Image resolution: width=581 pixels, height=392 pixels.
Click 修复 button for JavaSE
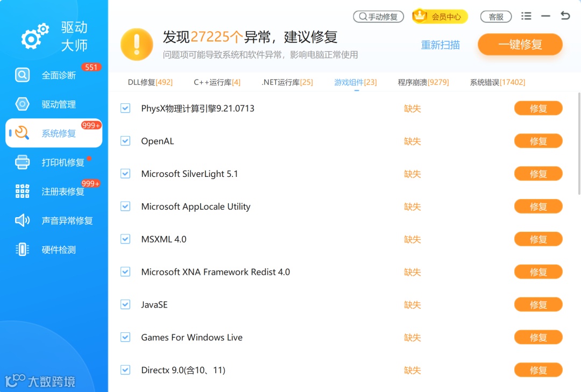tap(539, 304)
